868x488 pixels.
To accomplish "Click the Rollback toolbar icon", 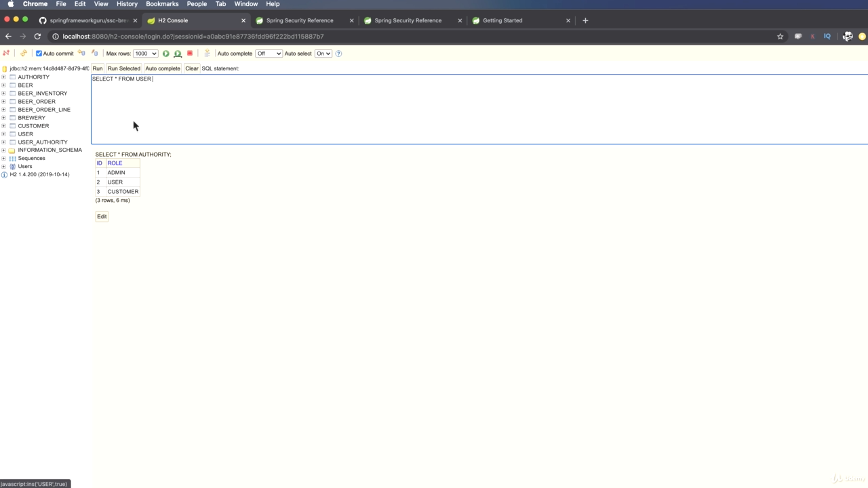I will pyautogui.click(x=94, y=53).
